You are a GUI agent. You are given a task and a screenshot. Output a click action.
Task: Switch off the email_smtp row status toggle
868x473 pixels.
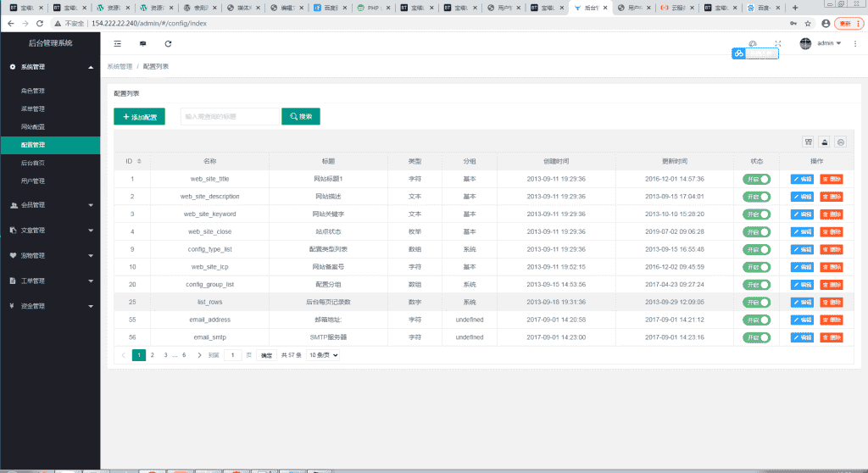click(756, 337)
